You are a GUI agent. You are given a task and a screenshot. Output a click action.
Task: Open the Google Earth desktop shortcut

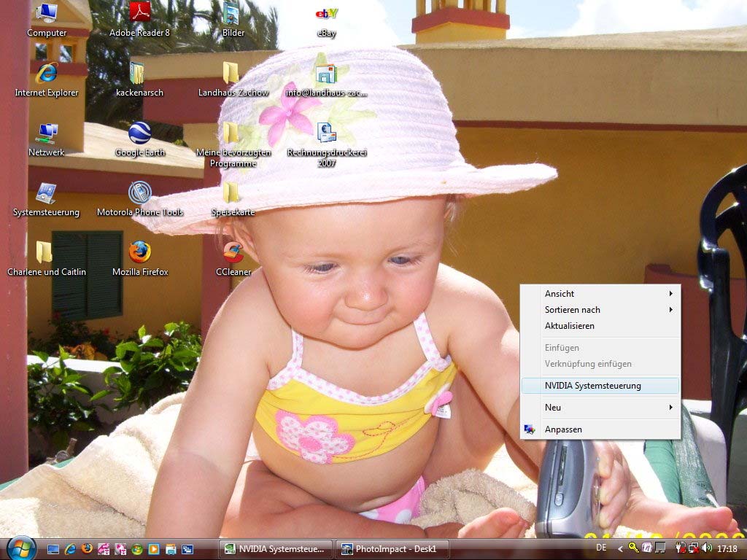[x=139, y=133]
